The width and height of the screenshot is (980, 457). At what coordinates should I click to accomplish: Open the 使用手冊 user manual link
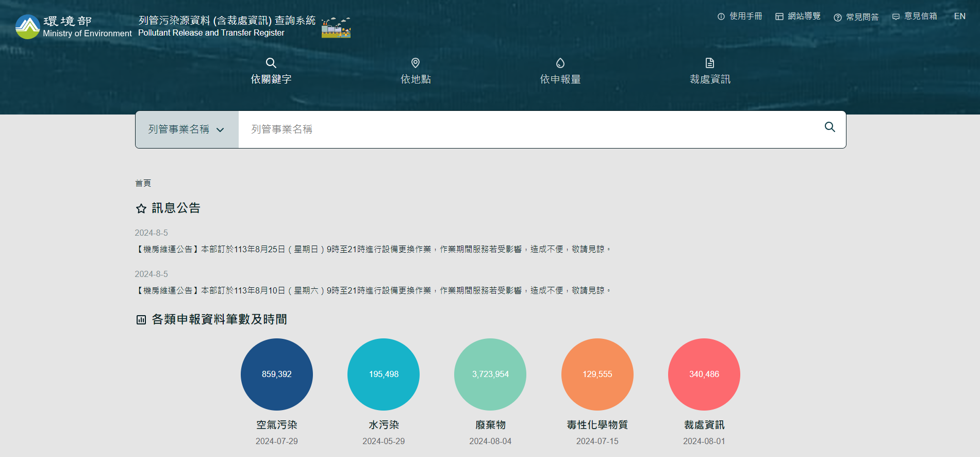(740, 17)
